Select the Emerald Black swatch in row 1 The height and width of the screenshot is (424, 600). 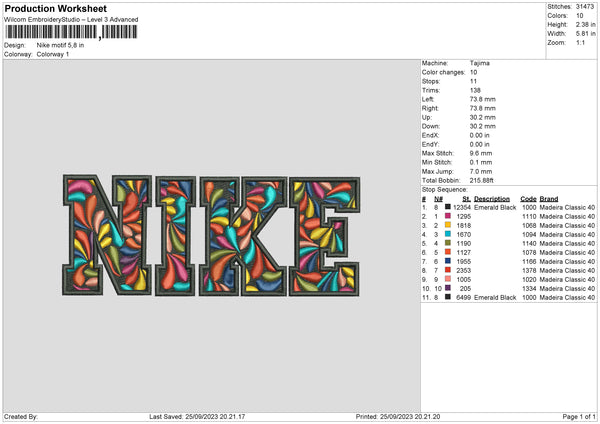(x=447, y=207)
